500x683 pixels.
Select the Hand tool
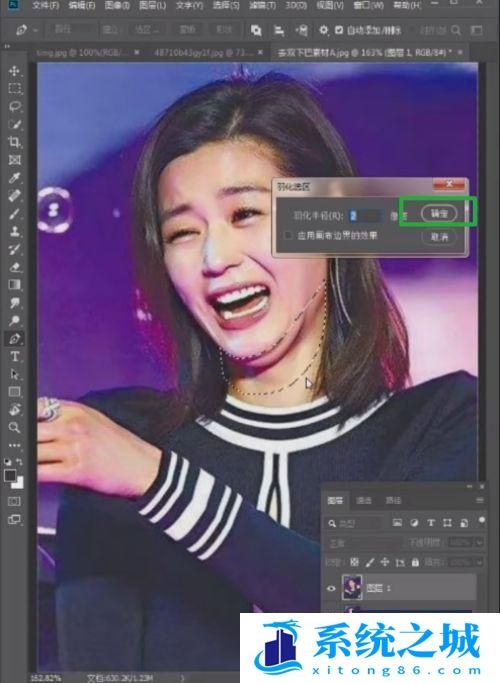click(x=14, y=409)
